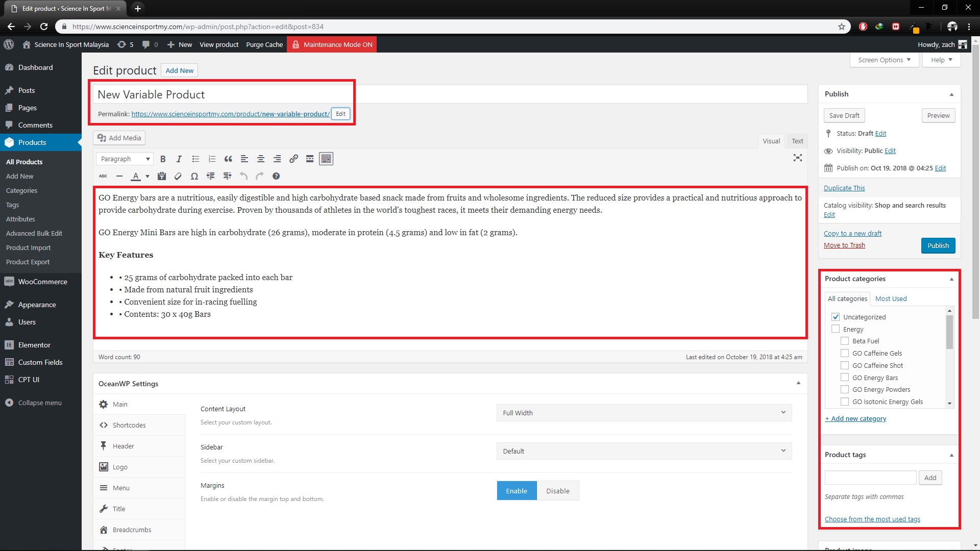980x551 pixels.
Task: Align text center
Action: [x=261, y=159]
